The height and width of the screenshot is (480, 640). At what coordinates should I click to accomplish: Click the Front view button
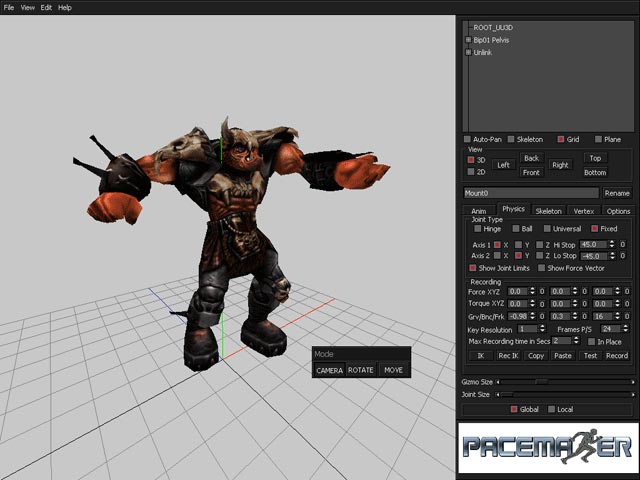coord(531,173)
